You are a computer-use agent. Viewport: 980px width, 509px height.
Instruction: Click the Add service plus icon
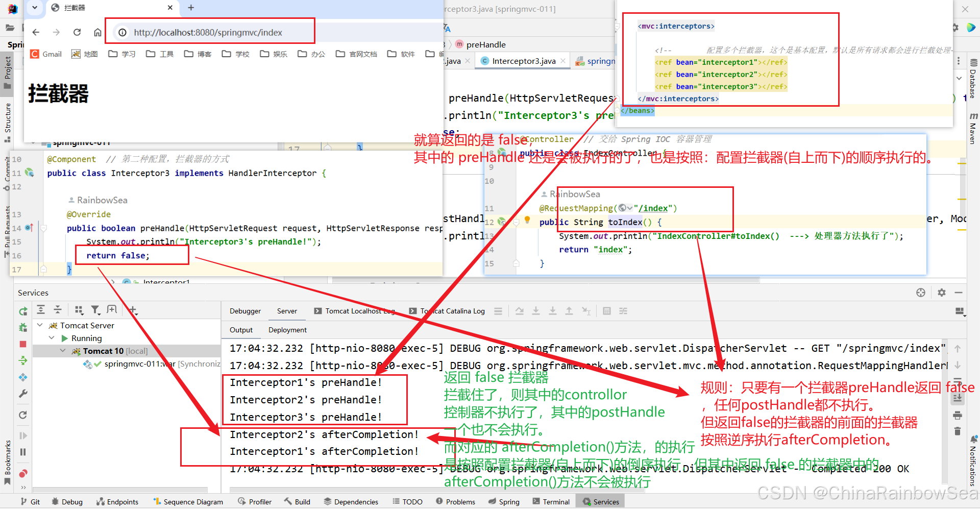[132, 310]
